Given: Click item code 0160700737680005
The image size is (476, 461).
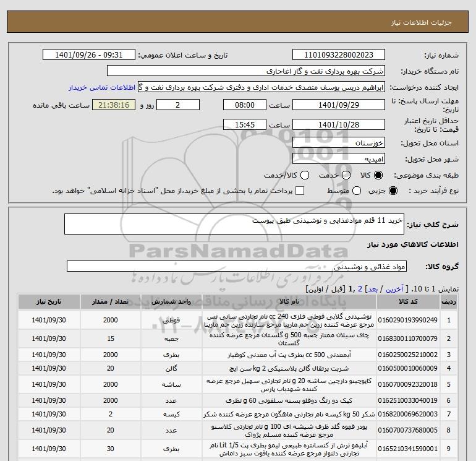Looking at the screenshot, I should [x=408, y=430].
